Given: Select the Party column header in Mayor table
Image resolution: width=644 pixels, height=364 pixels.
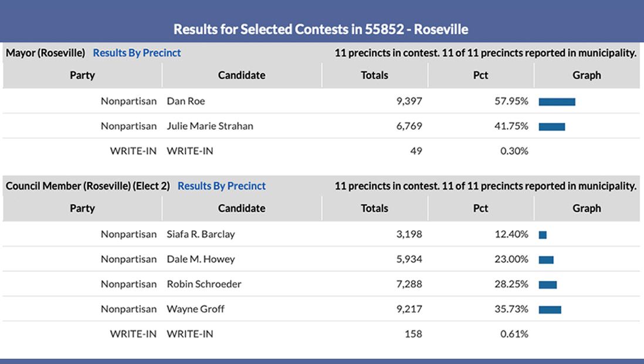Looking at the screenshot, I should tap(82, 75).
